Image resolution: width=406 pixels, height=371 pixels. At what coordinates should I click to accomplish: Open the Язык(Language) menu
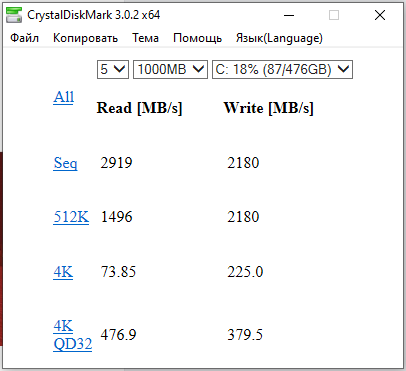pos(279,38)
